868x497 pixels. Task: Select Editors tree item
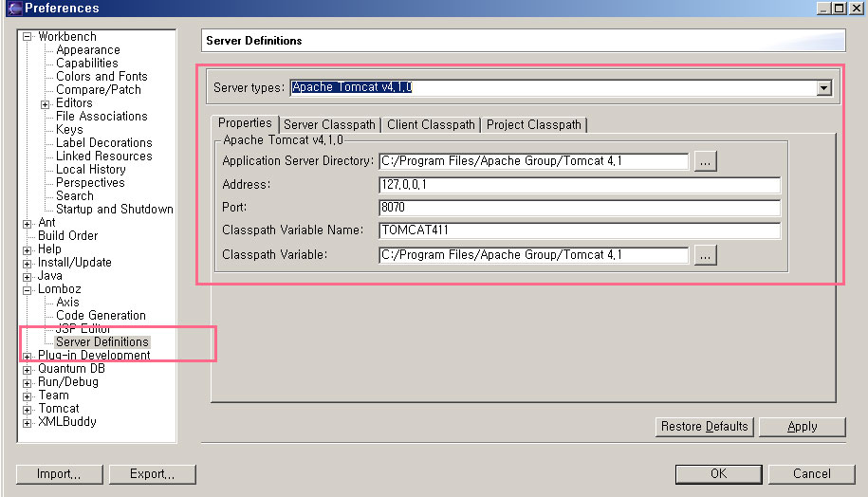(74, 103)
